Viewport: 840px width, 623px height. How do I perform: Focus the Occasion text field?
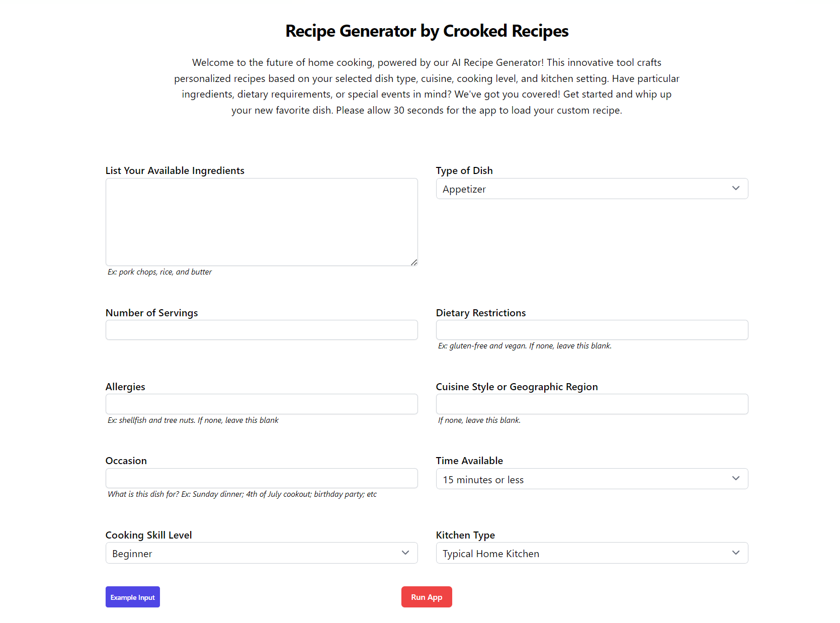click(x=262, y=478)
